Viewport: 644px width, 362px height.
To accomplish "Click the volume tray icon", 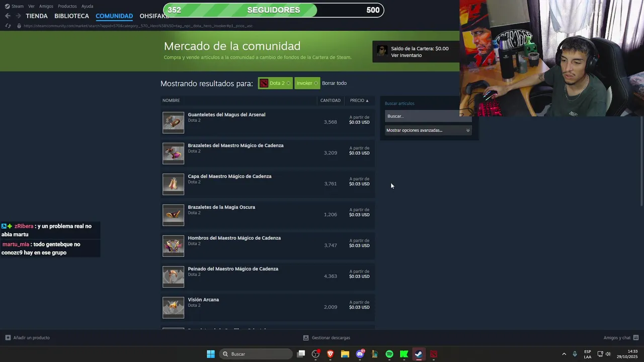I will 608,354.
